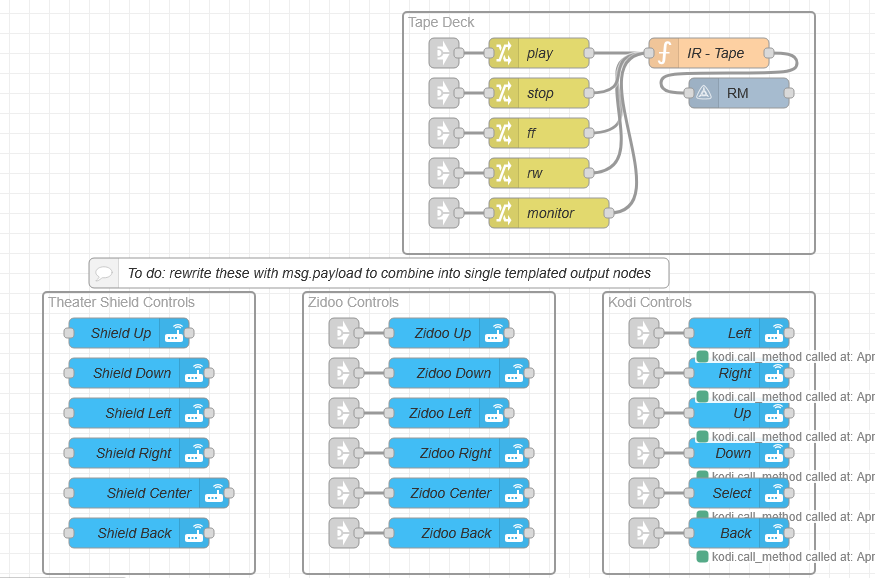Click the change icon on the stop node
This screenshot has height=578, width=875.
[x=504, y=93]
